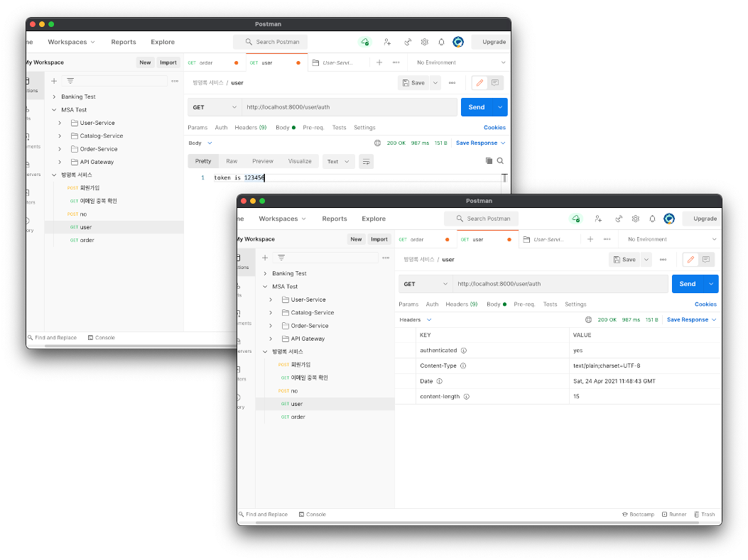Click profile avatar in front window
Screen dimensions: 748x560
[669, 219]
